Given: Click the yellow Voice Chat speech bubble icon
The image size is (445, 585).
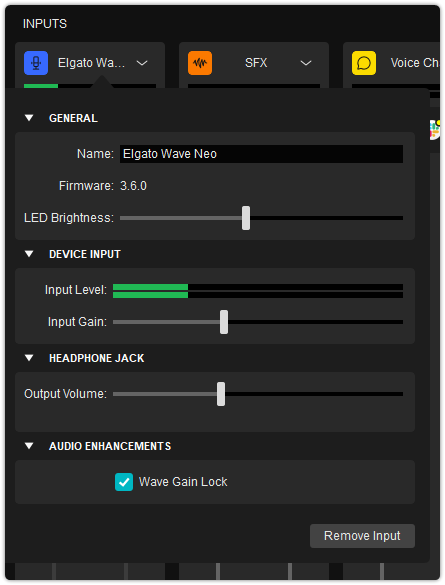Looking at the screenshot, I should click(364, 63).
